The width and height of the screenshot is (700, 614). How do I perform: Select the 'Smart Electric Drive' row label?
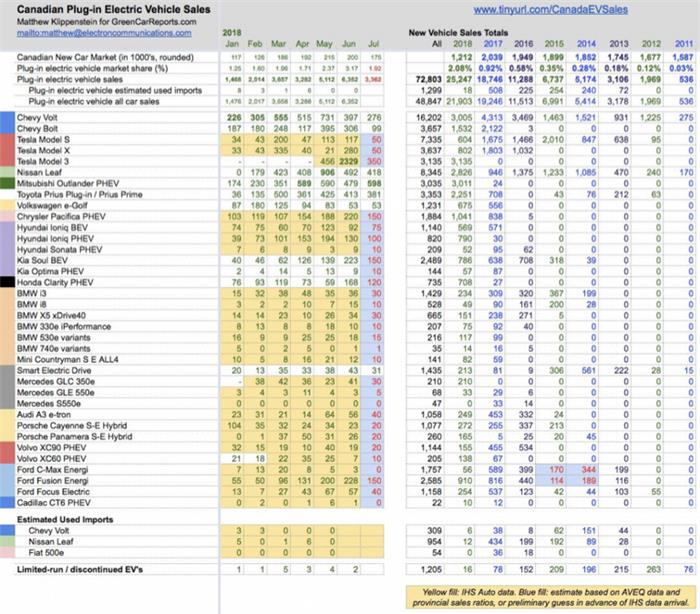(x=54, y=370)
